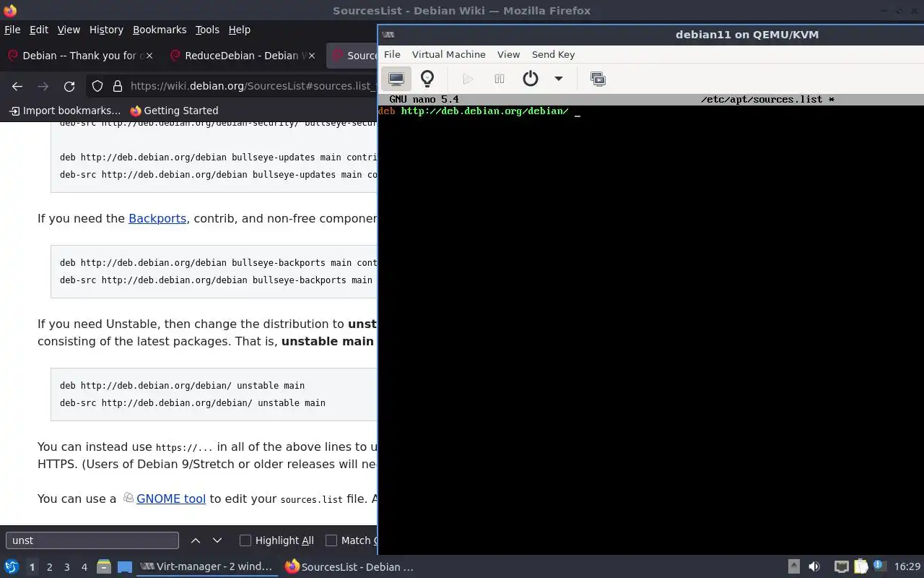Open Getting Started bookmark
Screen dimensions: 924x578
point(174,111)
